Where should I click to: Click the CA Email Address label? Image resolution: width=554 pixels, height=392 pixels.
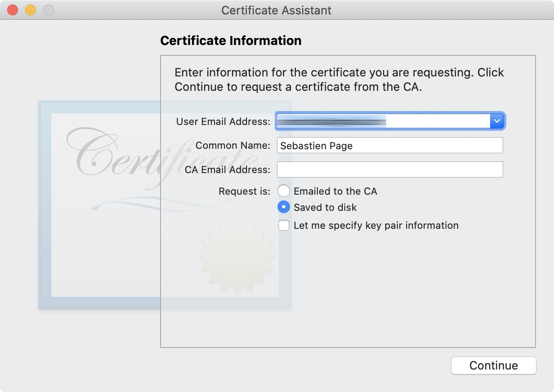[x=228, y=170]
